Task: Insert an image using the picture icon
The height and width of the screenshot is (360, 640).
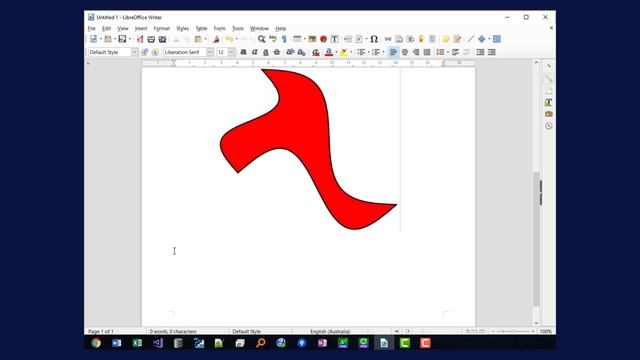Action: tap(312, 39)
